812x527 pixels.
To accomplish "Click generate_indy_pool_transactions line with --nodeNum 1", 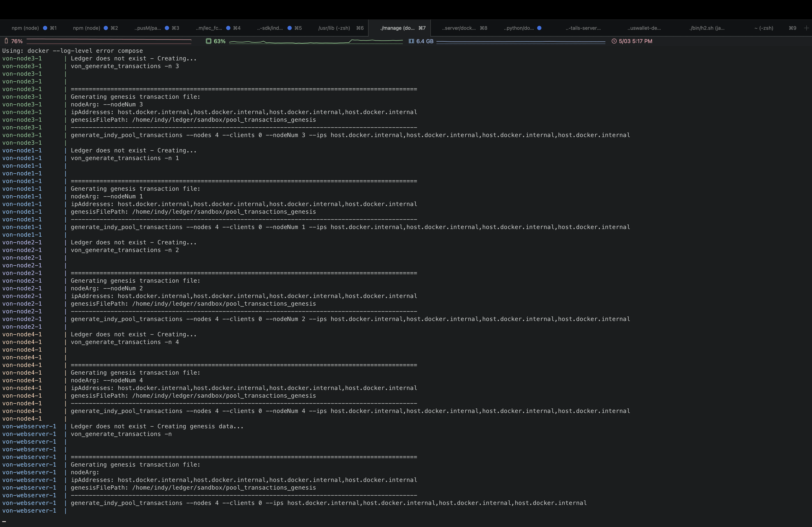I will [x=350, y=227].
